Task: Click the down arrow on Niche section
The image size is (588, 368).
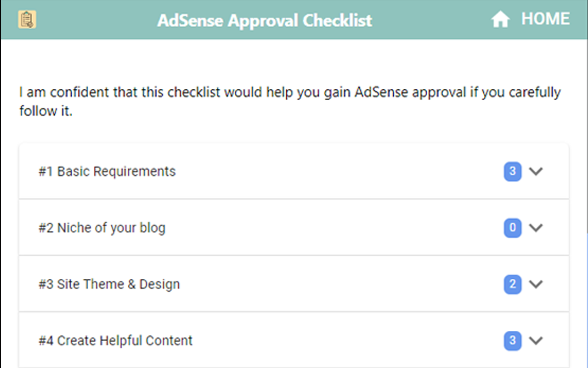Action: (536, 228)
